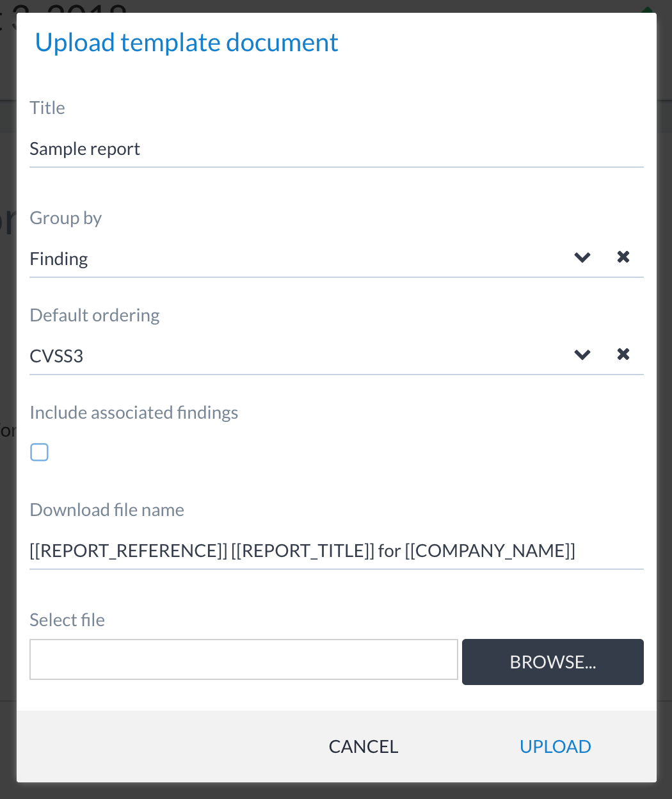Image resolution: width=672 pixels, height=799 pixels.
Task: Click the empty Select file text box
Action: (x=243, y=659)
